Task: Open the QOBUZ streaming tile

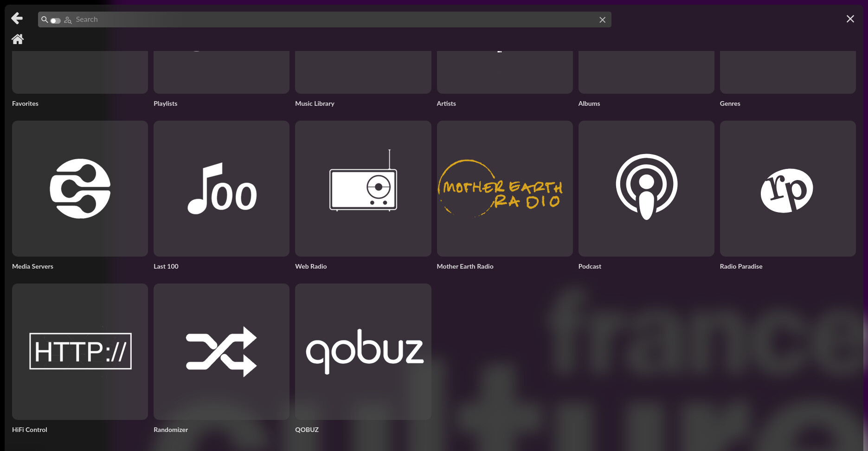Action: (363, 351)
